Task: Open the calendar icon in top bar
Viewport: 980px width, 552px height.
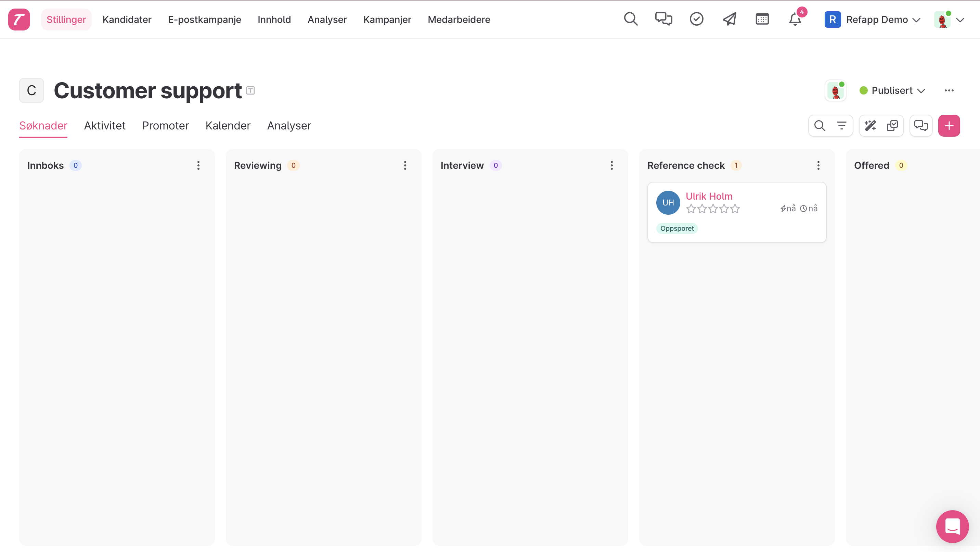Action: (762, 19)
